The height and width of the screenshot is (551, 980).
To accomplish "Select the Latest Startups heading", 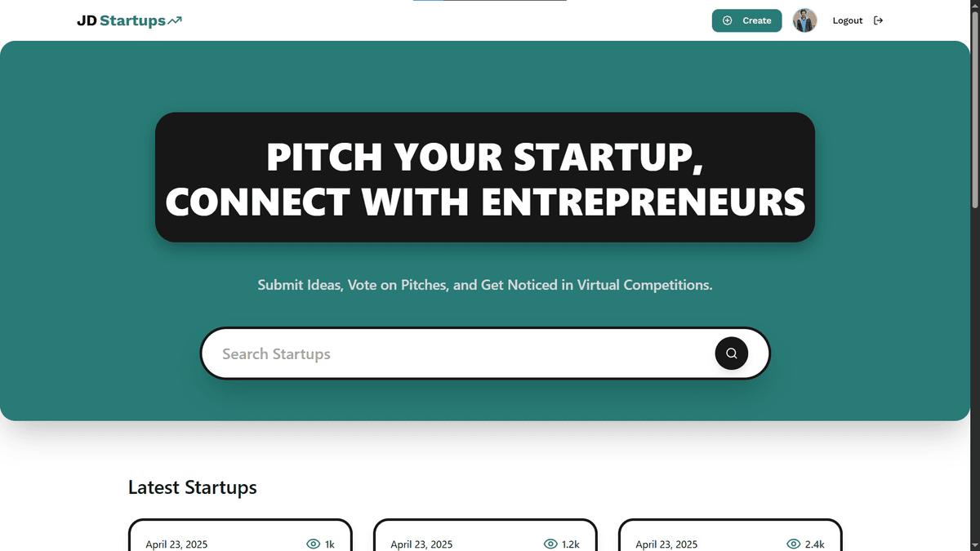I will [x=192, y=487].
